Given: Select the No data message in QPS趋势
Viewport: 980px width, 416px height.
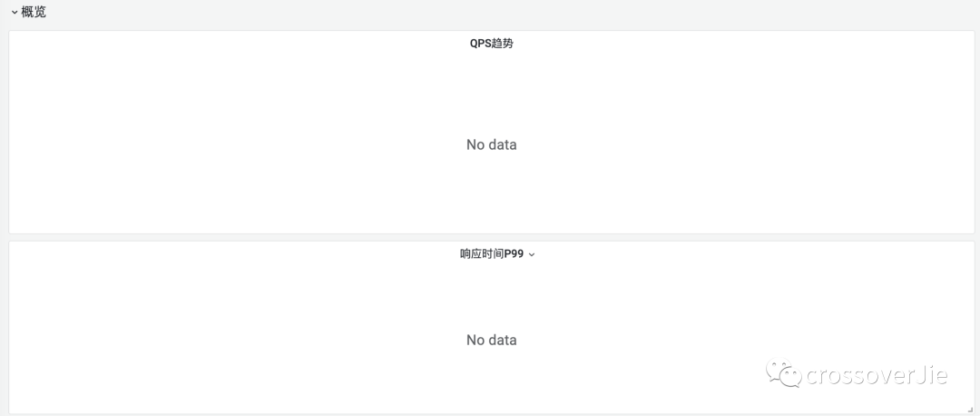Looking at the screenshot, I should click(x=491, y=144).
